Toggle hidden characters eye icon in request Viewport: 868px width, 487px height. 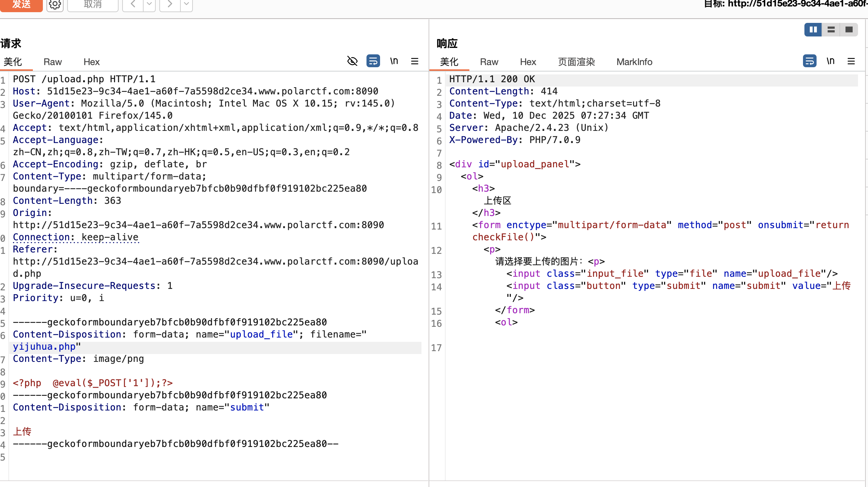point(352,61)
